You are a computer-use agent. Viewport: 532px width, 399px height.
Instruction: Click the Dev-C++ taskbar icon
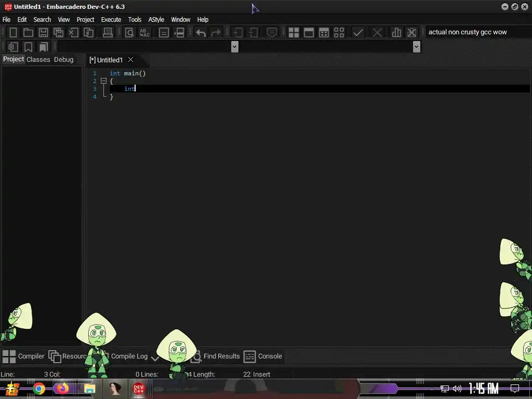tap(138, 389)
